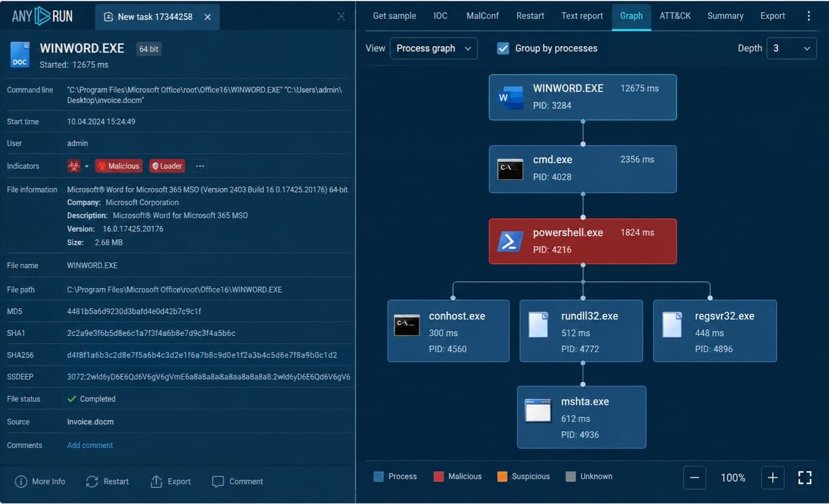Toggle the Group by processes checkbox

(x=503, y=48)
